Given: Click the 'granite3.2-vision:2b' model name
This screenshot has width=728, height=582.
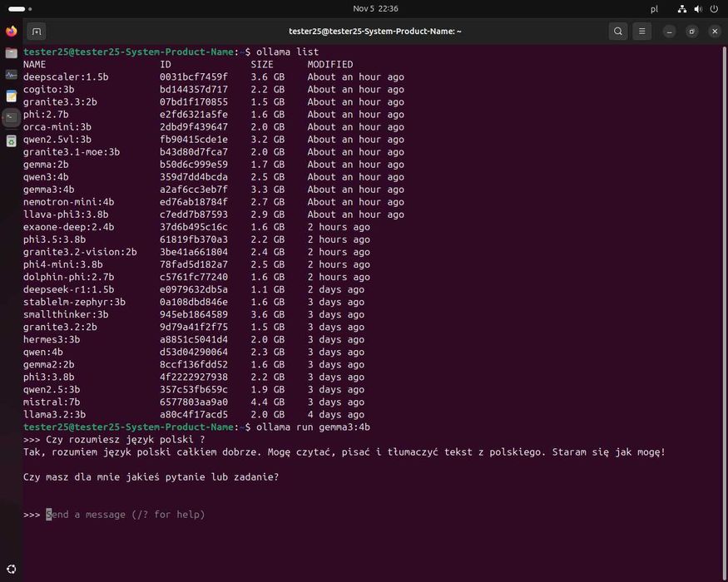Looking at the screenshot, I should 80,253.
